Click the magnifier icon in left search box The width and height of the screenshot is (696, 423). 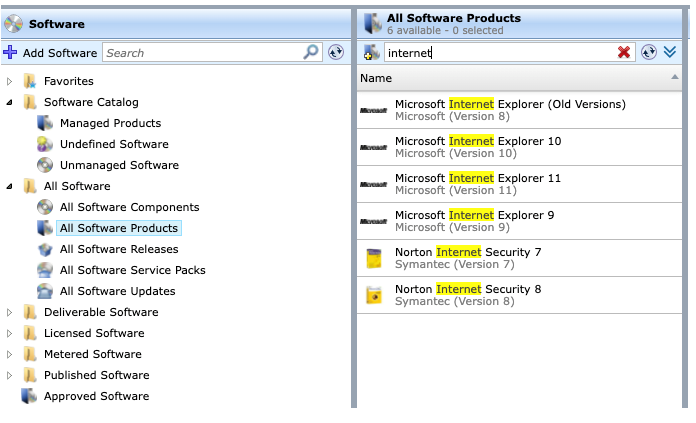pos(311,52)
